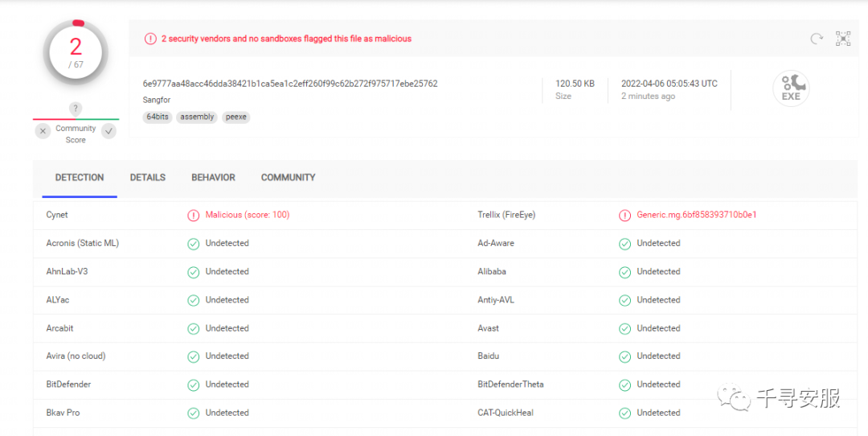Click the '2 security vendors' flagged message
The image size is (868, 436).
tap(286, 39)
